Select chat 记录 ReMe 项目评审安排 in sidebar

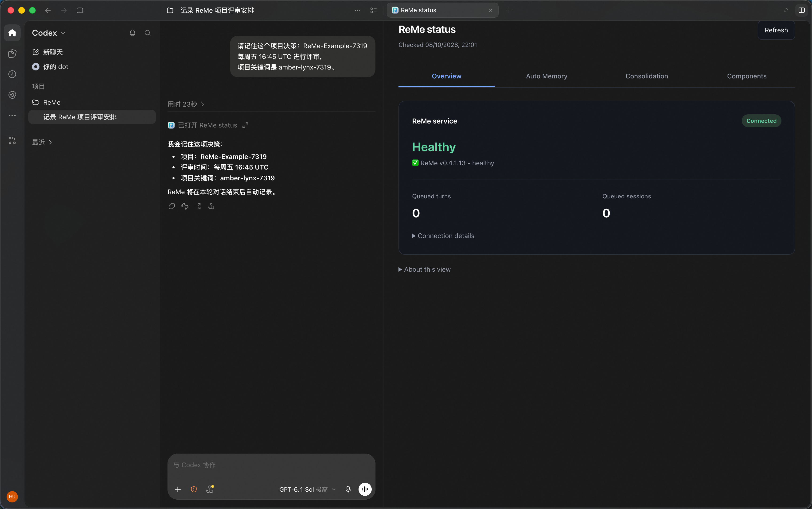[92, 117]
